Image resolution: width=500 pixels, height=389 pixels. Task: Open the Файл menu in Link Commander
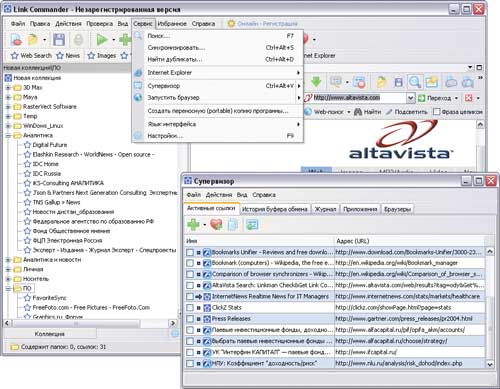click(x=18, y=24)
